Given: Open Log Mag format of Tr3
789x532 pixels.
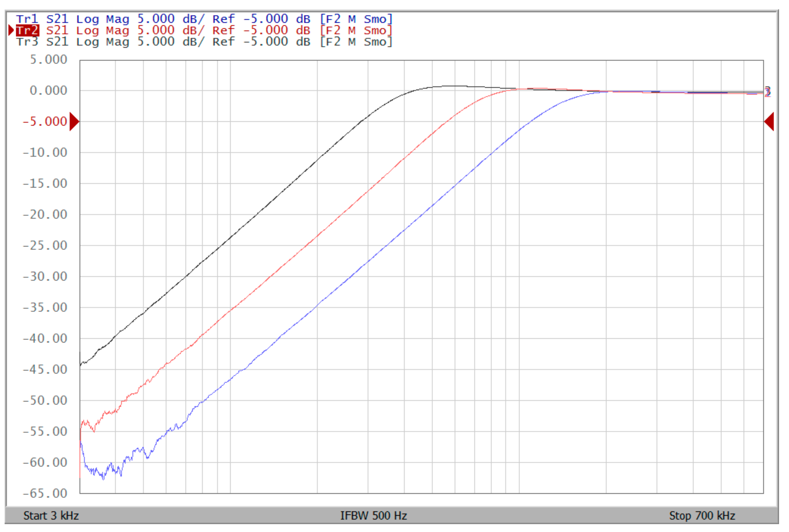Looking at the screenshot, I should point(103,41).
